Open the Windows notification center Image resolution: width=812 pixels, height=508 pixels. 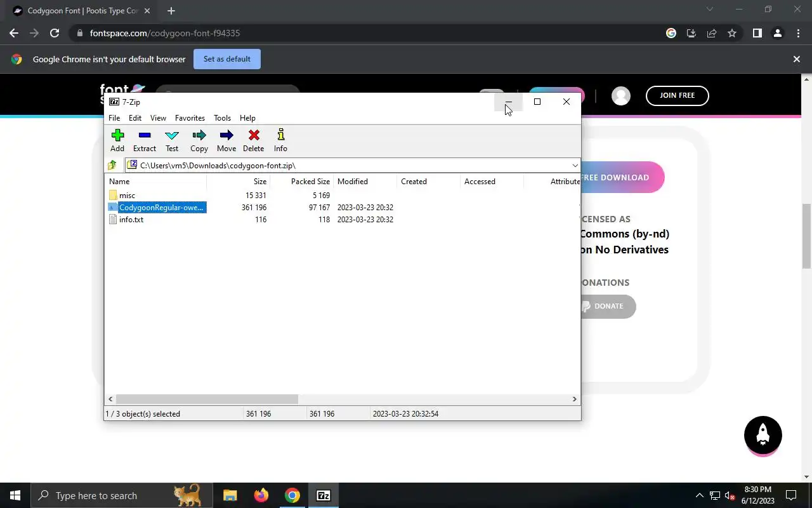point(791,495)
